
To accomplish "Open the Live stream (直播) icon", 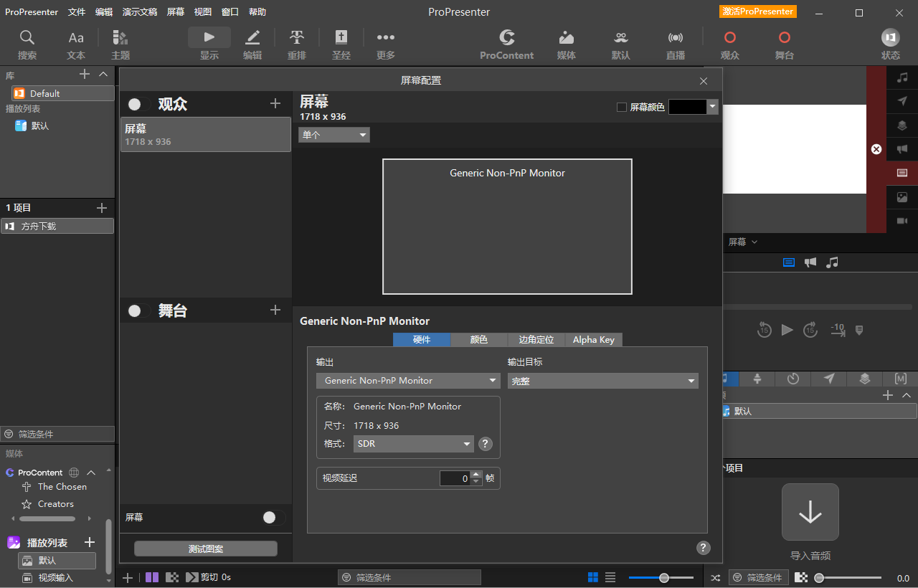I will (676, 44).
